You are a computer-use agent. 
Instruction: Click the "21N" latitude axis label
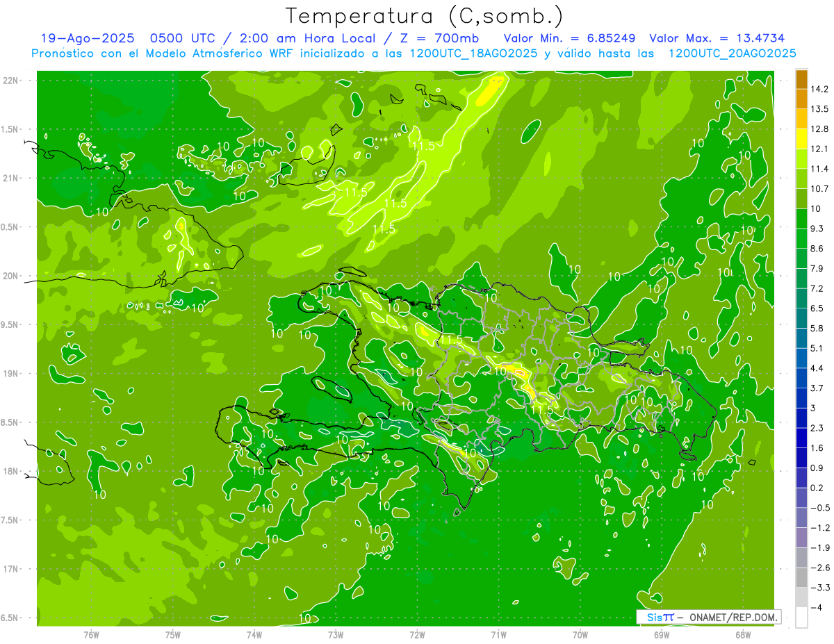[x=11, y=179]
